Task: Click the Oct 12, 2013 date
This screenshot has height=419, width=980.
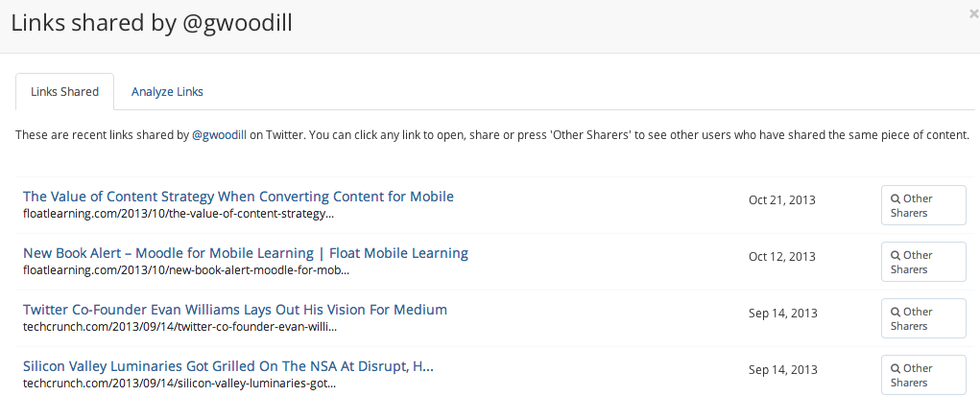Action: pyautogui.click(x=781, y=257)
